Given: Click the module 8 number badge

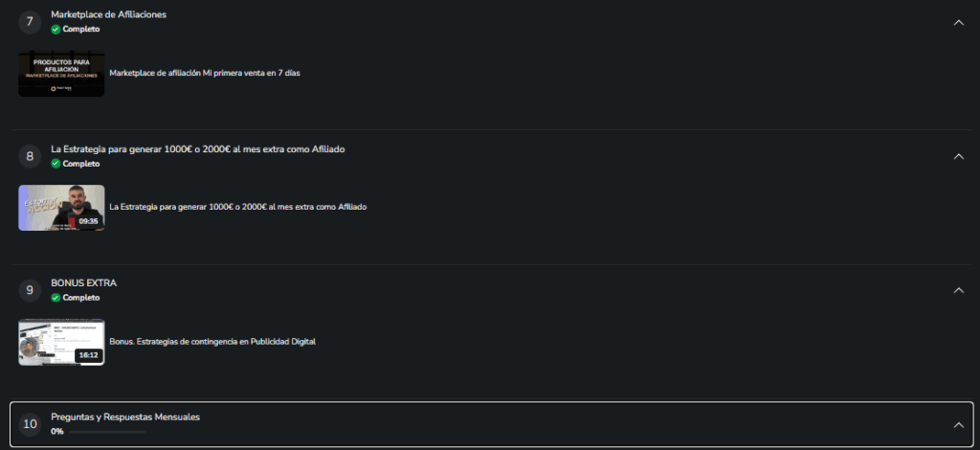Looking at the screenshot, I should coord(30,156).
